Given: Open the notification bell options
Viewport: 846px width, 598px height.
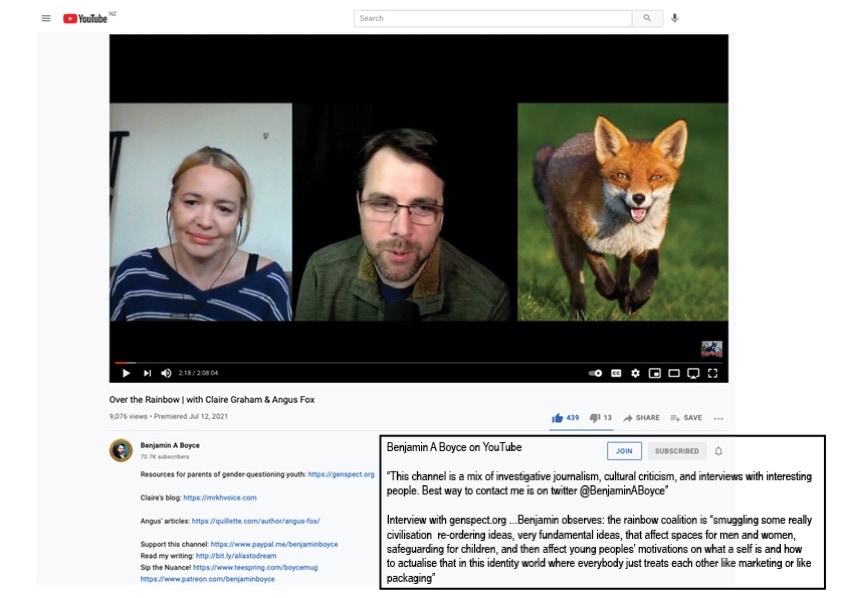Looking at the screenshot, I should (x=718, y=451).
